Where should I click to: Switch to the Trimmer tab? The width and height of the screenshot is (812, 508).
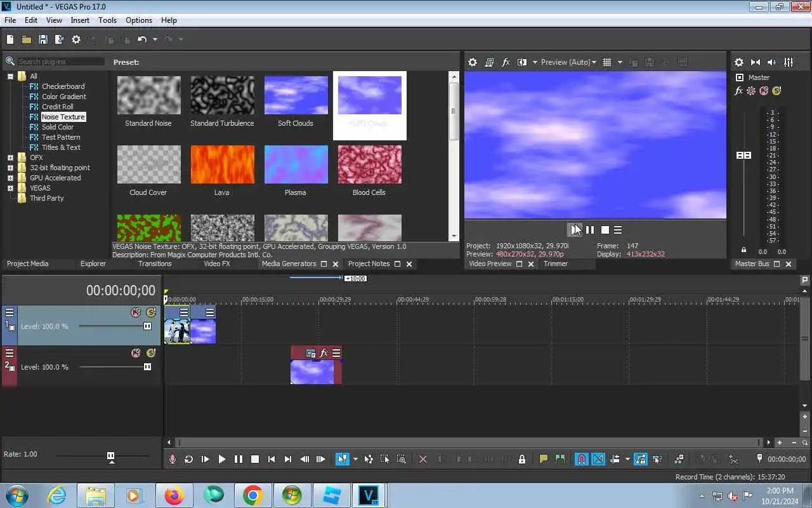click(x=556, y=264)
